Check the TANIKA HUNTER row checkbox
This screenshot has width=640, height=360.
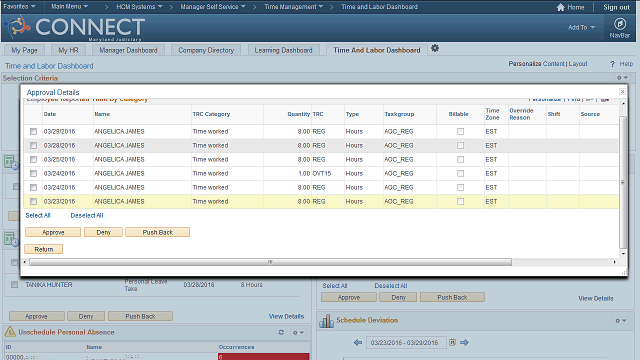15,284
